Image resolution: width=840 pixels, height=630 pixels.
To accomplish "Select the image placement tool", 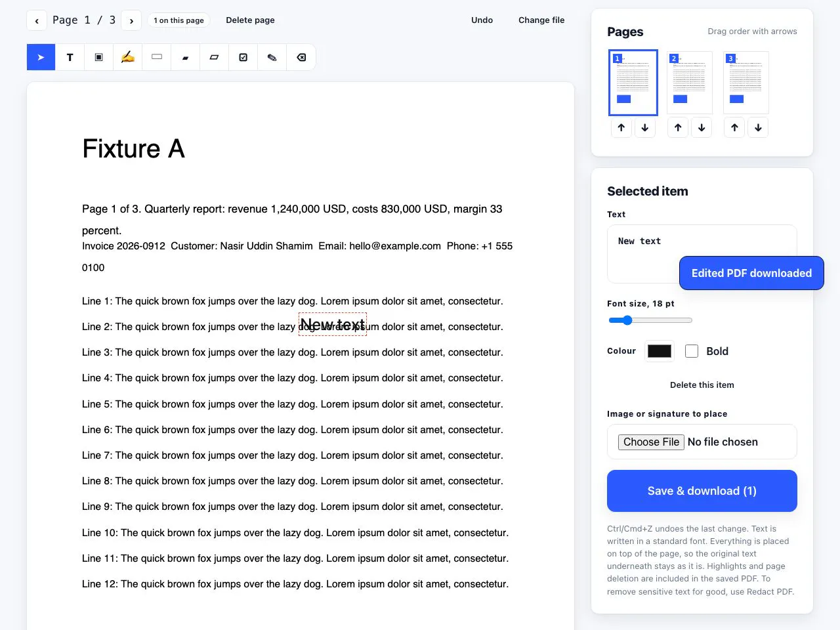I will tap(98, 57).
